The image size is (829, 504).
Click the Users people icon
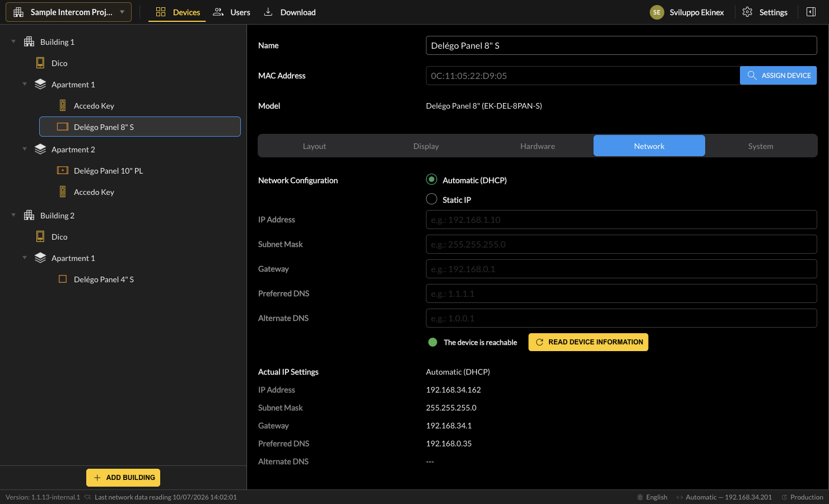218,12
